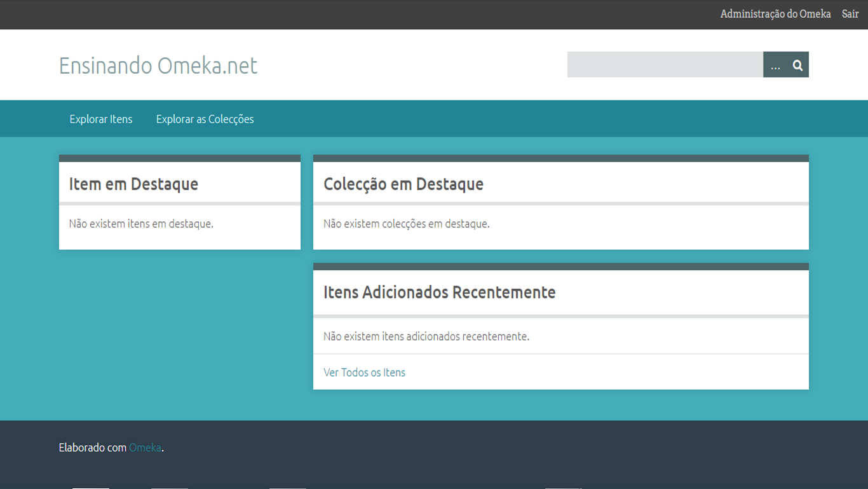Log out using the Sair link
The width and height of the screenshot is (868, 489).
(850, 14)
